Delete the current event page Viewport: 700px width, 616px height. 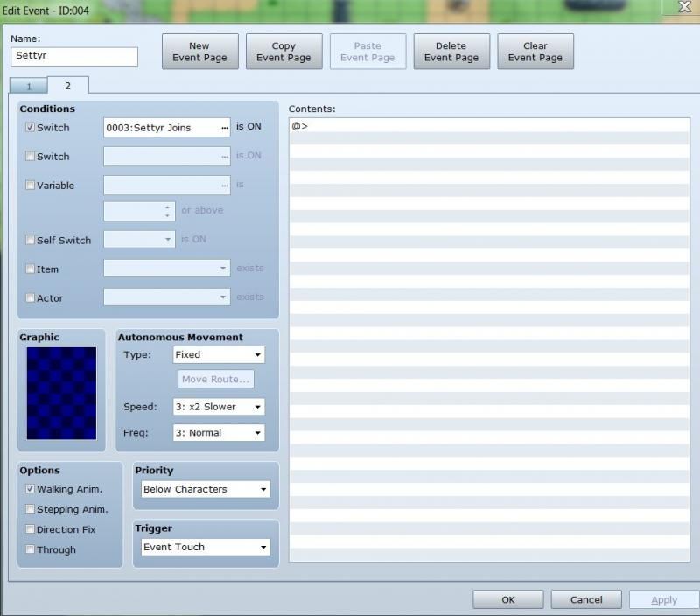(x=451, y=52)
